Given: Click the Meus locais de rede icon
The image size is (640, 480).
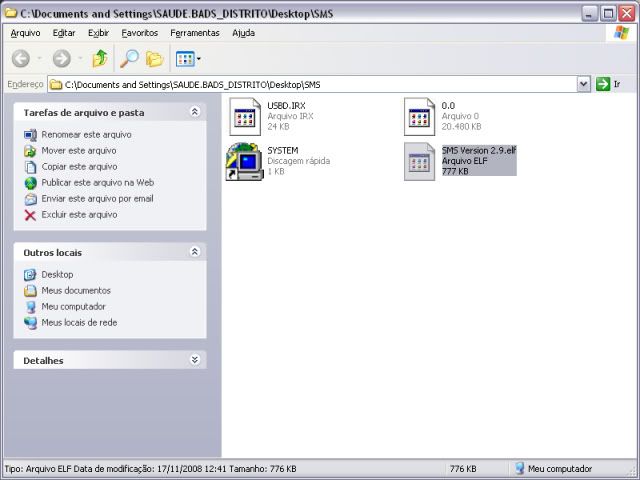Looking at the screenshot, I should click(x=30, y=323).
